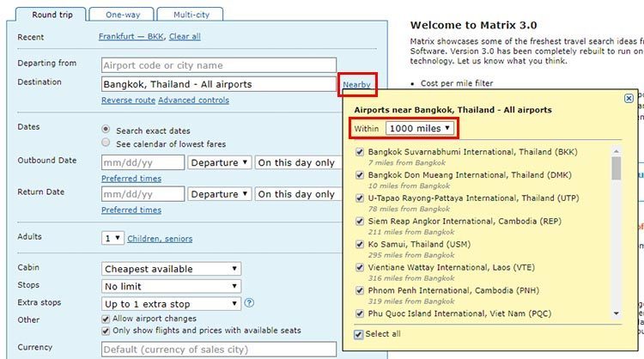Click Preferred times under Outbound Date

(x=131, y=179)
